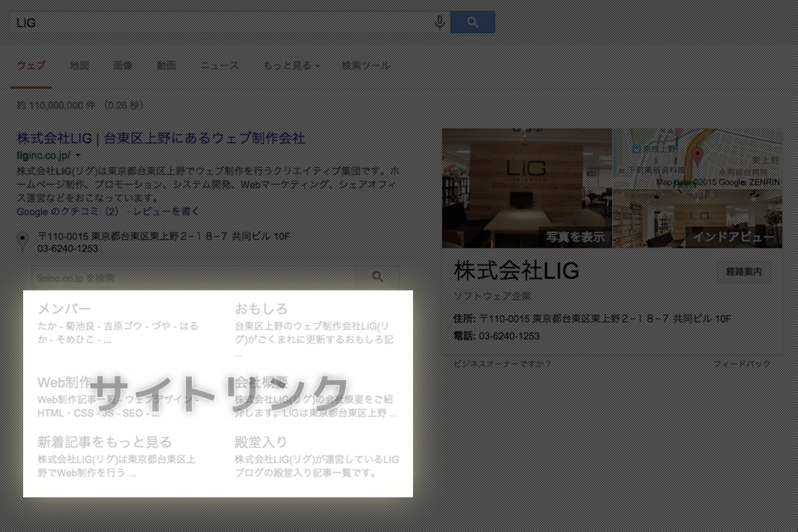This screenshot has height=532, width=798.
Task: Select the ウェブ tab
Action: pos(31,65)
